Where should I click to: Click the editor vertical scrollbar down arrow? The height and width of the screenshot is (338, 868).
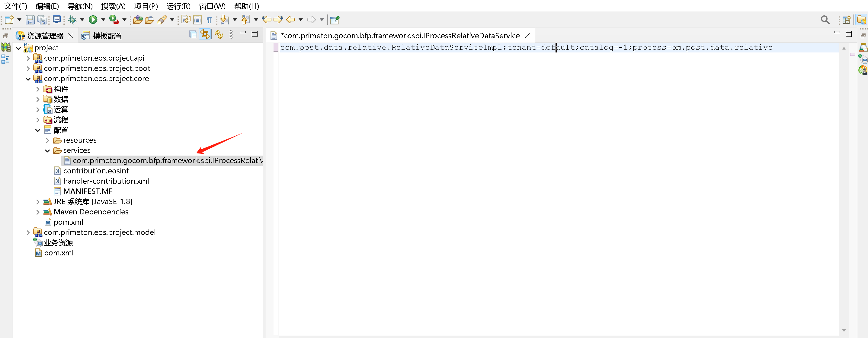[844, 330]
